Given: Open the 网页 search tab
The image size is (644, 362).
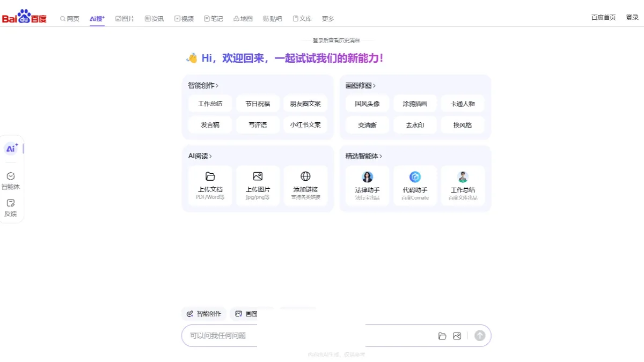Looking at the screenshot, I should click(x=70, y=18).
